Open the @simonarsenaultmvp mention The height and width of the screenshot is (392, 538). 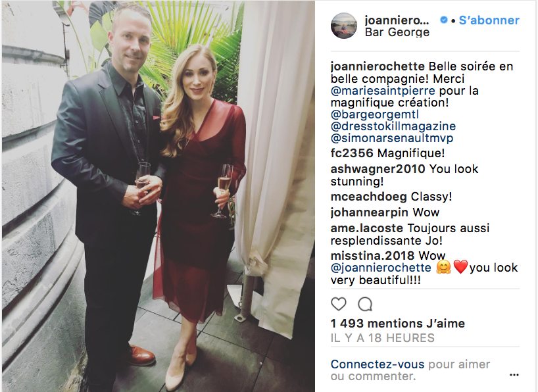[x=392, y=138]
